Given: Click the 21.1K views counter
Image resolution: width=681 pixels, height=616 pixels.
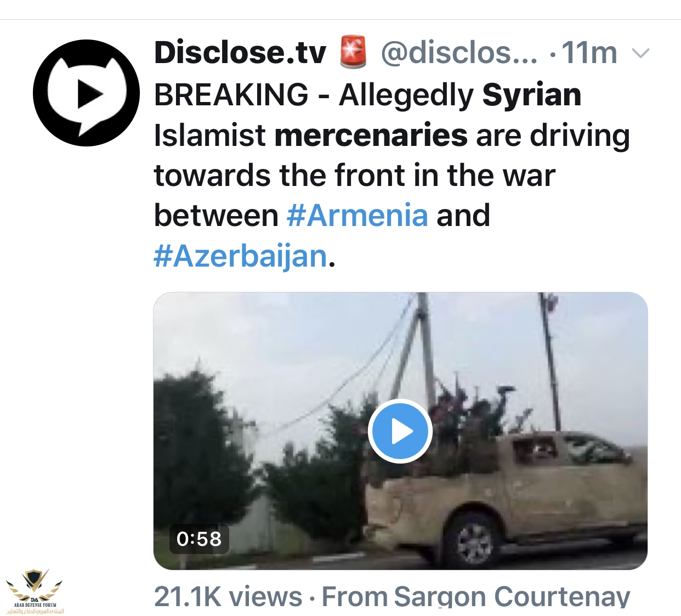Looking at the screenshot, I should 228,596.
